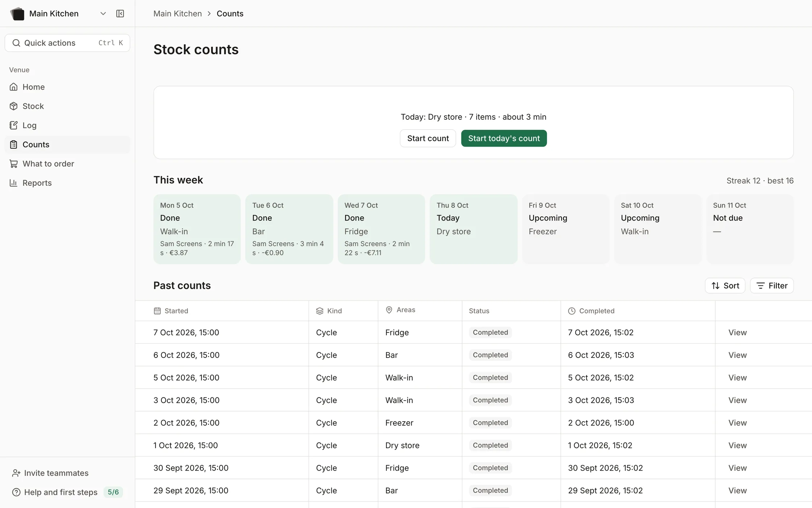Click Completed status in 6 Oct row
Screen dimensions: 812x508
click(490, 355)
